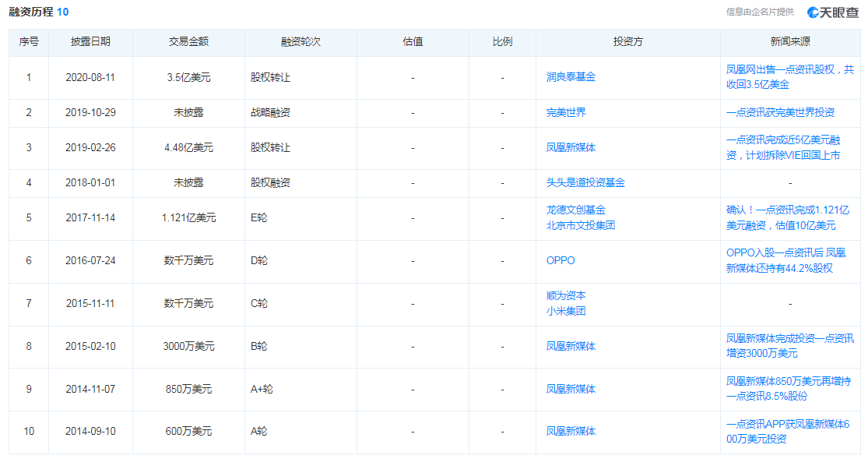Open investor link 润良泰基金
868x466 pixels.
(571, 77)
